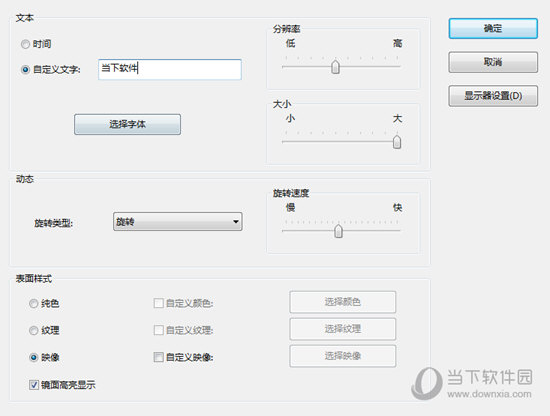Viewport: 550px width, 416px height.
Task: Click the 旋转速度 rotation speed slider thumb
Action: tap(338, 231)
